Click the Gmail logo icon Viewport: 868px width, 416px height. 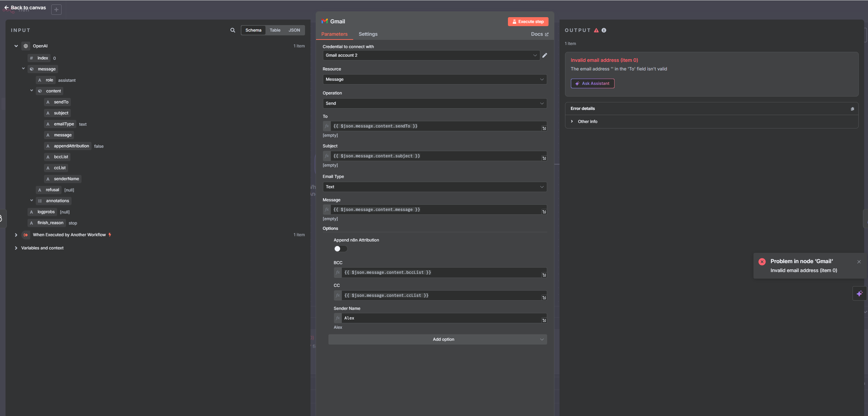coord(324,21)
